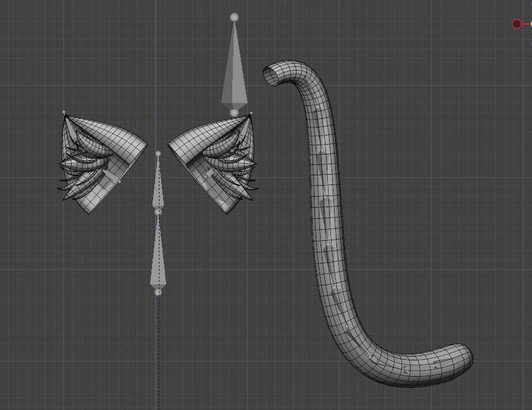The image size is (532, 410).
Task: Click the bottom sphere of the lower center bone
Action: (x=158, y=292)
